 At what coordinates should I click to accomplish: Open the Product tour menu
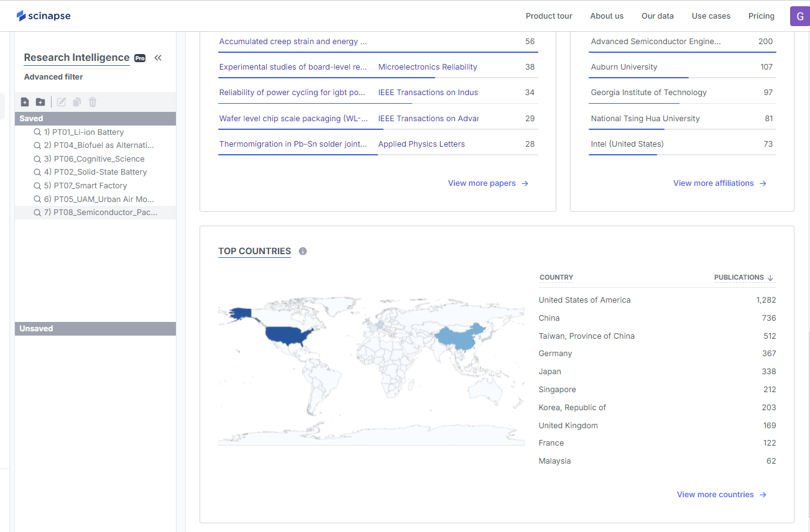(x=549, y=16)
